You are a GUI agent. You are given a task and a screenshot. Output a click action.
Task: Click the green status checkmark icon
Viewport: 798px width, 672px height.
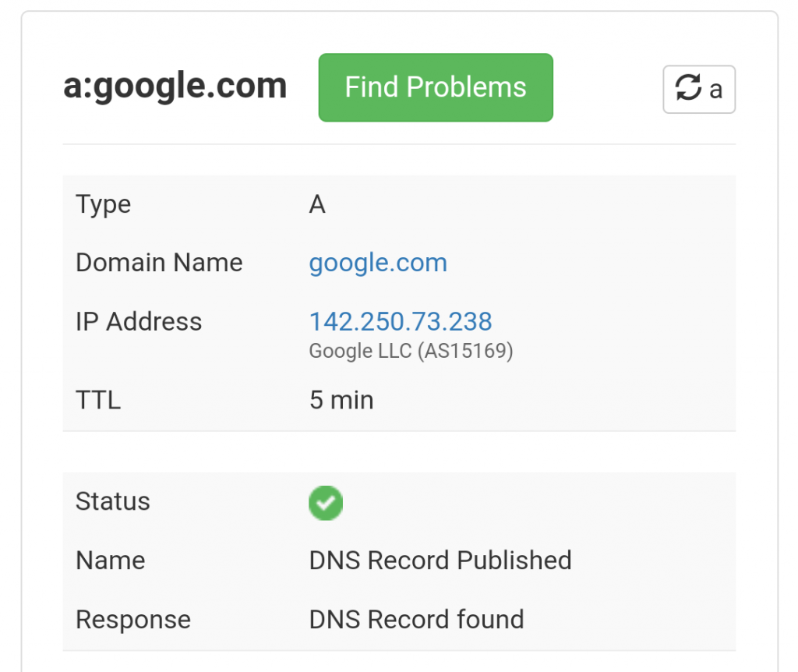pos(326,503)
